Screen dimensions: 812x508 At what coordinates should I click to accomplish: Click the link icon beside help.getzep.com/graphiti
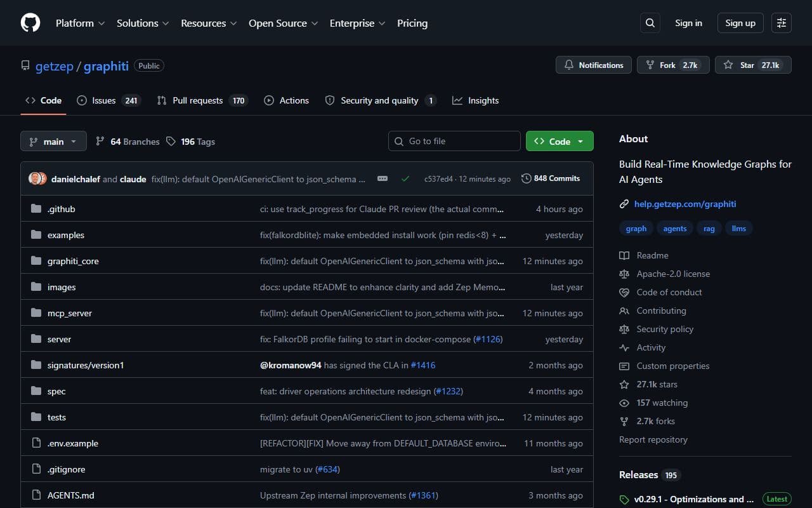(624, 204)
